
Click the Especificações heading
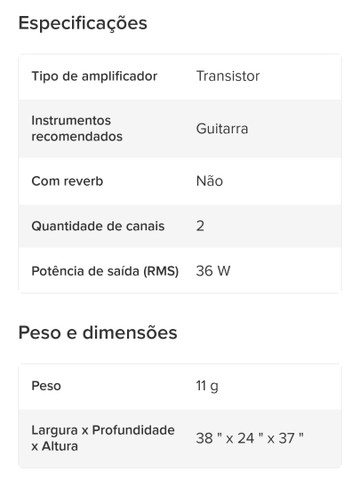83,24
